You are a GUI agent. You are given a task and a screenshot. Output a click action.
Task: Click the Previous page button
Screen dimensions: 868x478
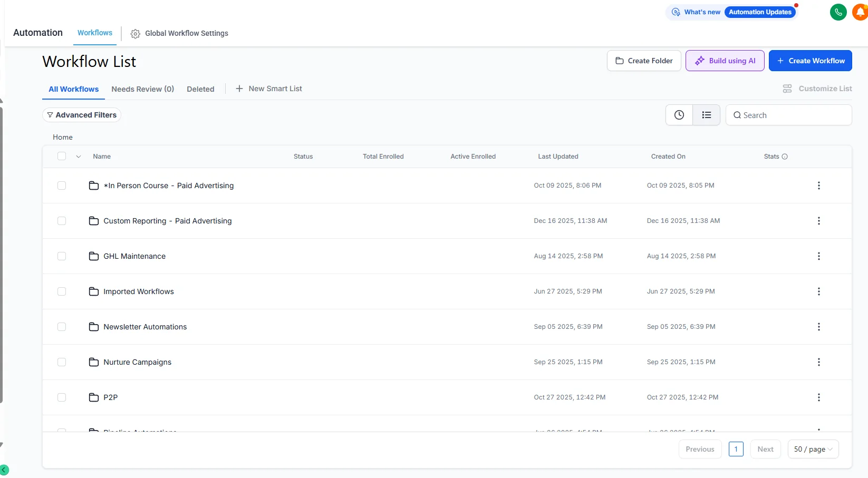700,449
